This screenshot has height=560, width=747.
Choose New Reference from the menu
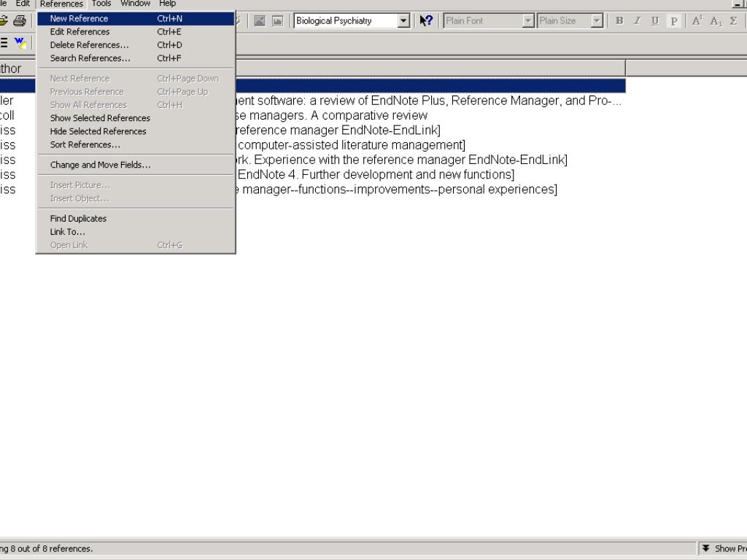pyautogui.click(x=136, y=18)
